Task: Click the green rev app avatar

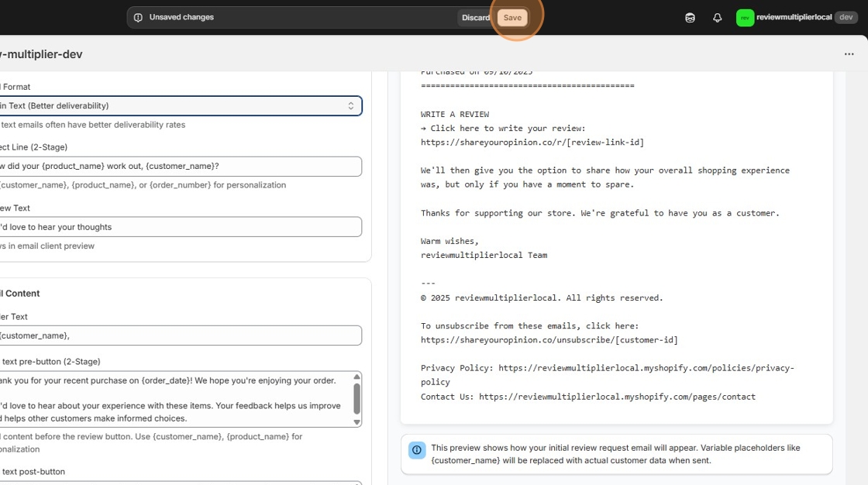Action: [745, 17]
